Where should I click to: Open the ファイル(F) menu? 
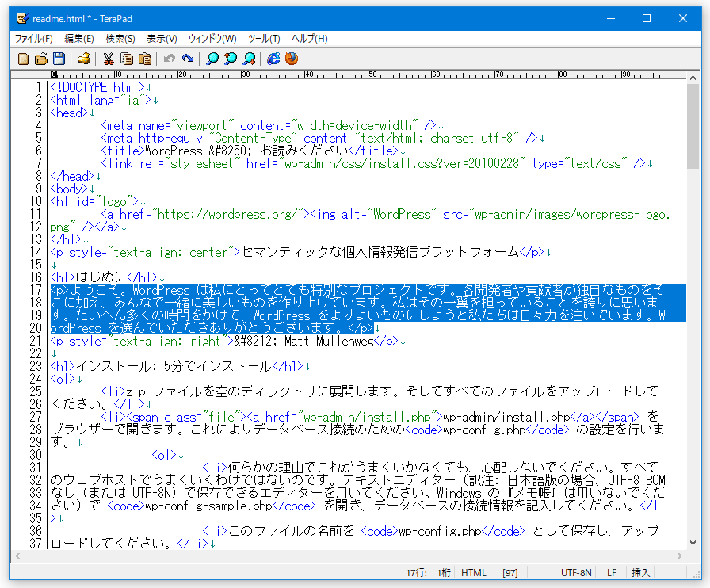[x=34, y=39]
